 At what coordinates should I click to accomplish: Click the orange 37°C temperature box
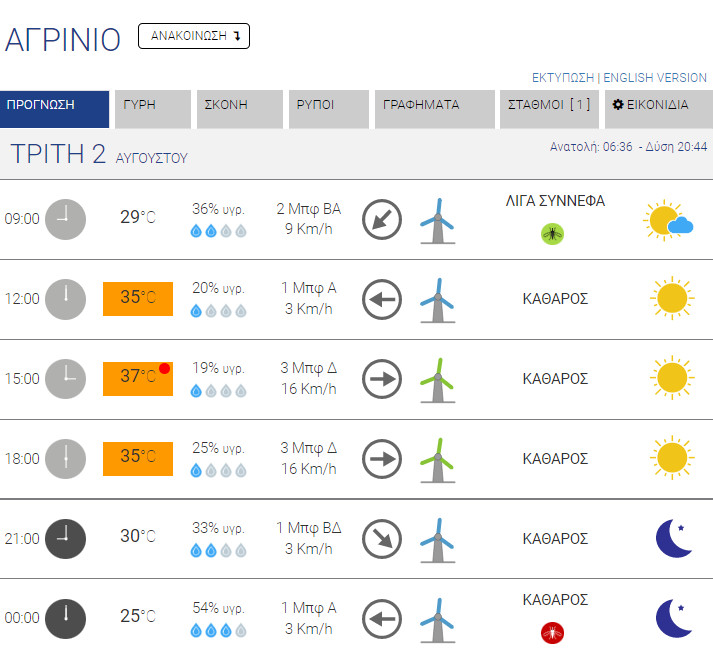(x=138, y=378)
